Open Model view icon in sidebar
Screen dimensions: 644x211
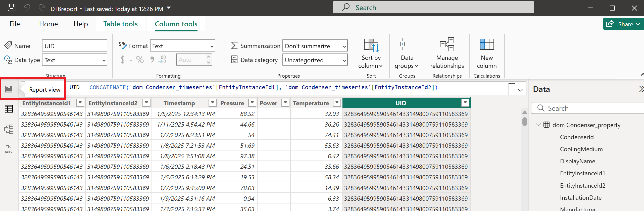tap(9, 129)
